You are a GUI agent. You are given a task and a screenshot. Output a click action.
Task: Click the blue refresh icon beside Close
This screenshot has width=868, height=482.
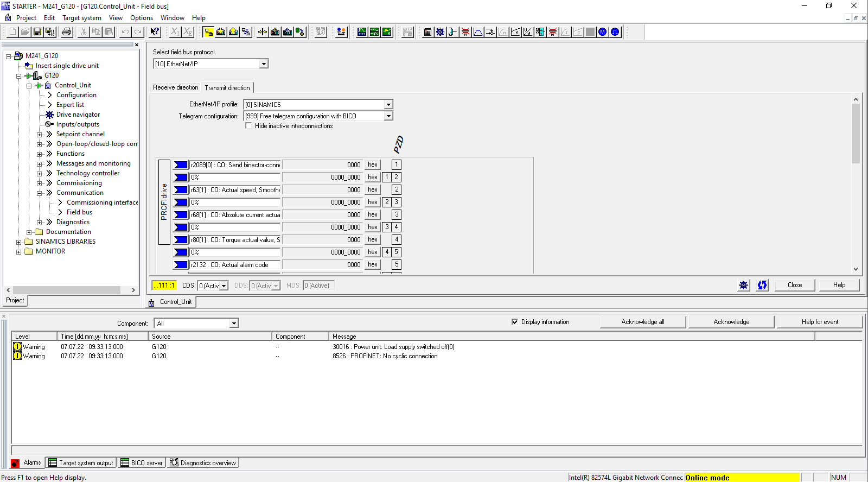762,285
